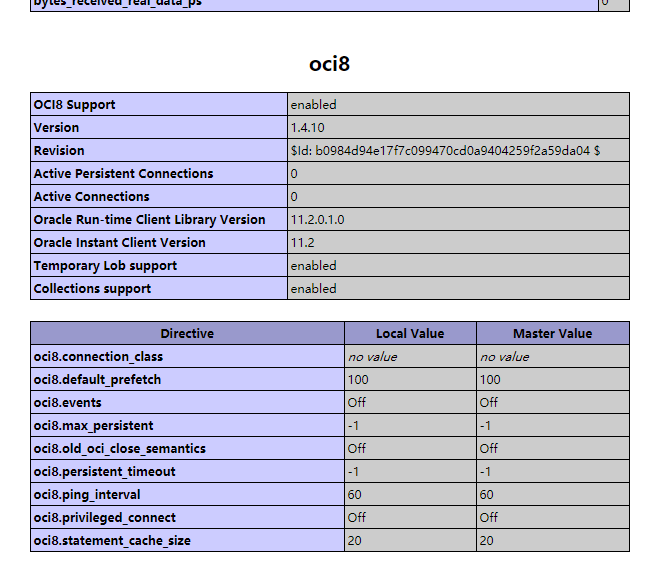Click enabled in Temporary Lob support row
The width and height of the screenshot is (656, 585).
click(313, 266)
